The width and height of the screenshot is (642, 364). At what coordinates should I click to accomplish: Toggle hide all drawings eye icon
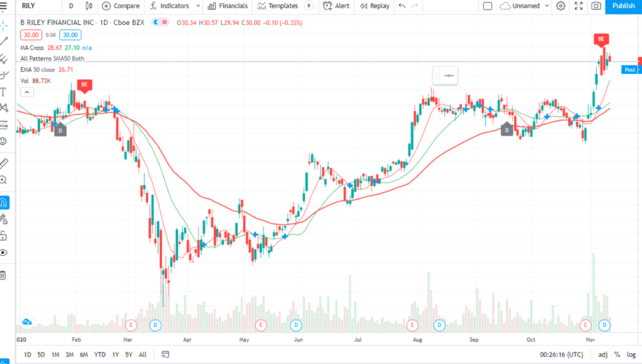pyautogui.click(x=4, y=253)
